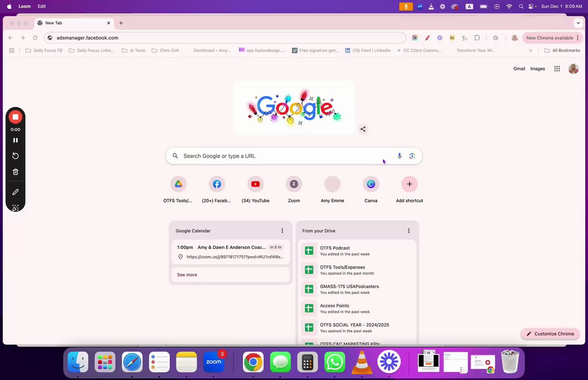Viewport: 588px width, 380px height.
Task: Open the OTFS Podcast spreadsheet
Action: pyautogui.click(x=357, y=251)
